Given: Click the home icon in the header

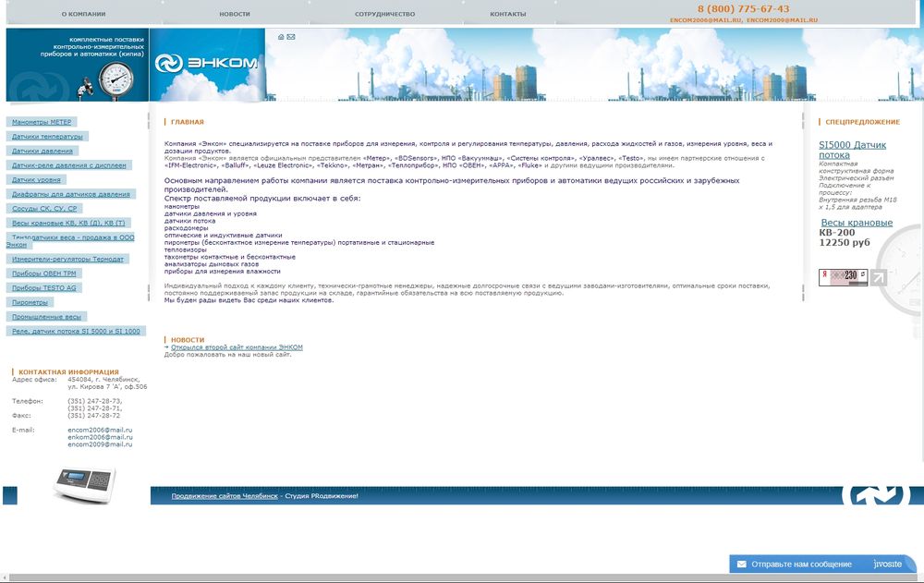Looking at the screenshot, I should point(282,37).
